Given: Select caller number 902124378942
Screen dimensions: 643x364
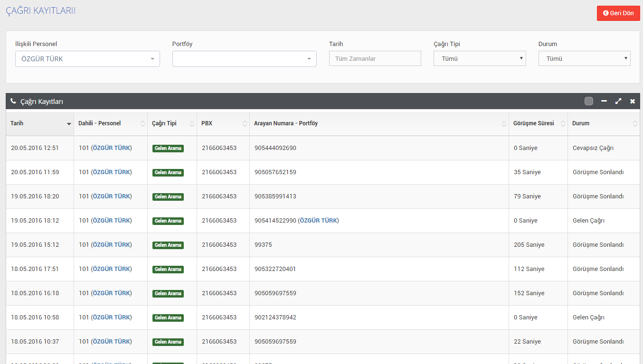Looking at the screenshot, I should (x=275, y=317).
